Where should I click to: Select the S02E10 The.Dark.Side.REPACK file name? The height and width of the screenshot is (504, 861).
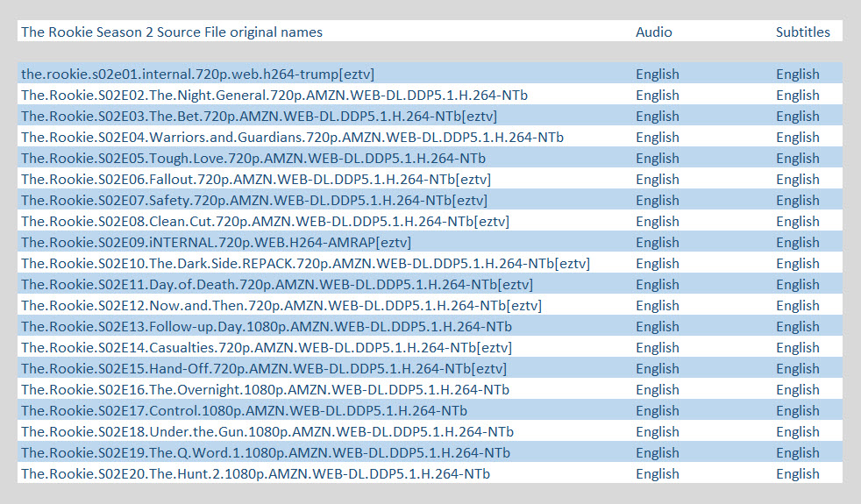[x=306, y=264]
